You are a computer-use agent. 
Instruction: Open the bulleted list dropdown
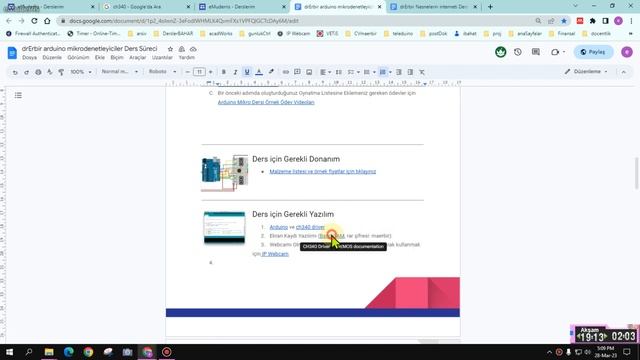point(369,72)
